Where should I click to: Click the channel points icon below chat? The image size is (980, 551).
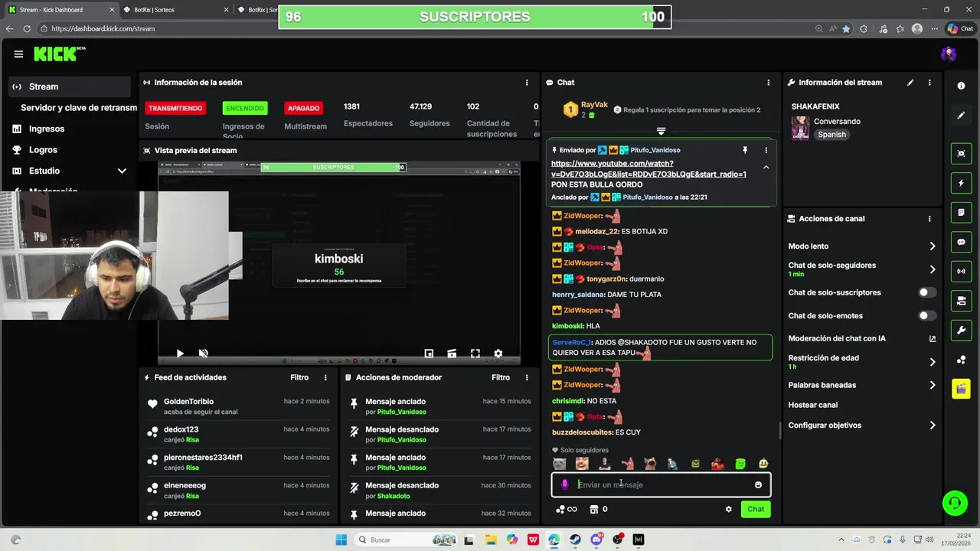[x=560, y=510]
